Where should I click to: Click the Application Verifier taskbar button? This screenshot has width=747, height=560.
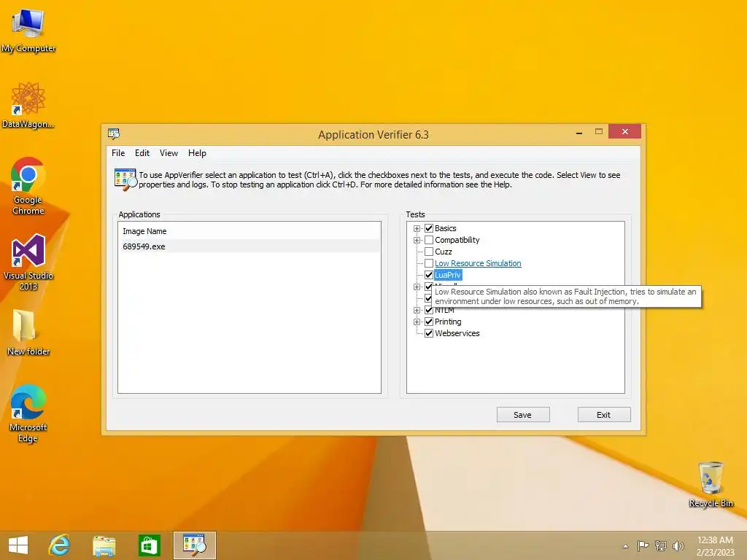194,545
